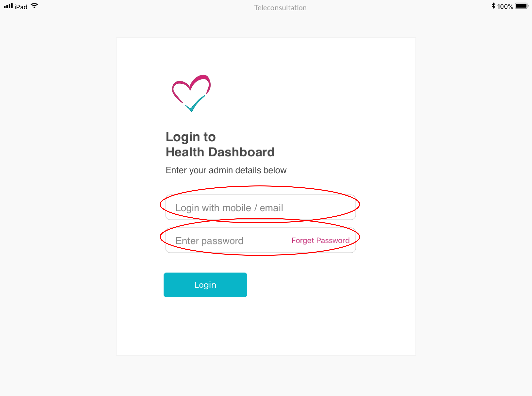Tap the 100% battery percentage
This screenshot has height=396, width=532.
pyautogui.click(x=505, y=7)
